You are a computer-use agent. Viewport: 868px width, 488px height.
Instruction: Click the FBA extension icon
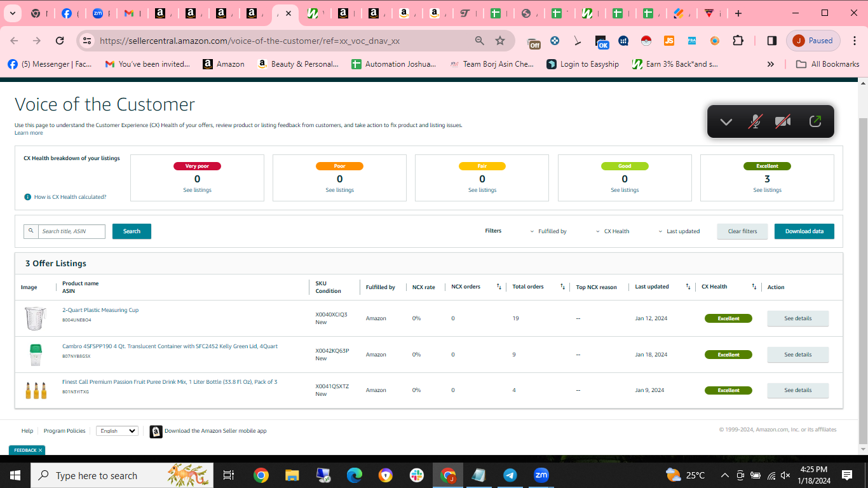[x=692, y=41]
